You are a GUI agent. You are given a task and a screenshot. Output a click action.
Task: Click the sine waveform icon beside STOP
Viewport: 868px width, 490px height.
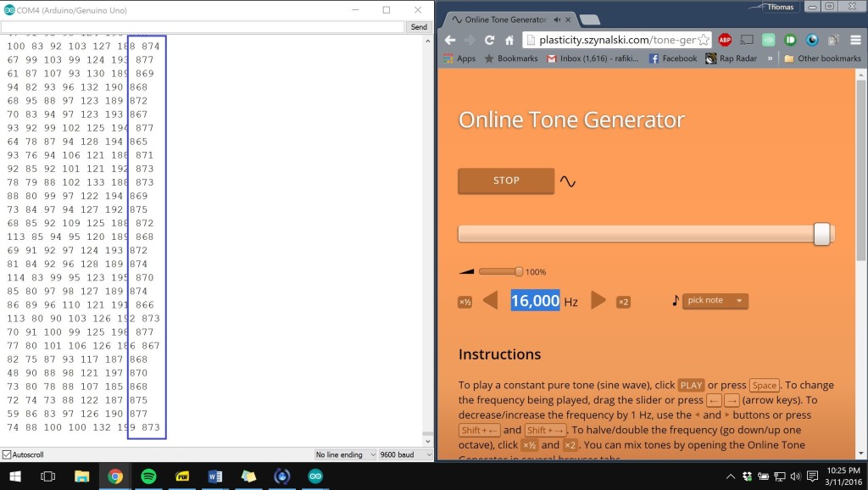(568, 181)
